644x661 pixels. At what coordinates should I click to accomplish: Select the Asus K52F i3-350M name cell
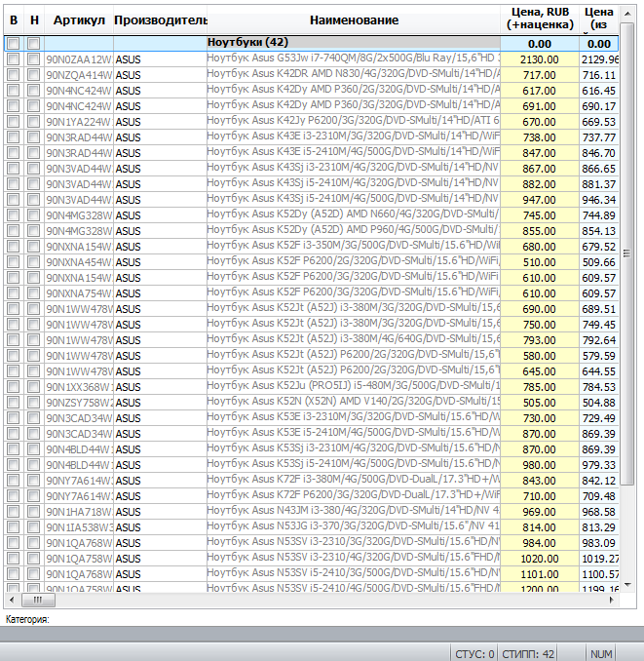[x=354, y=247]
